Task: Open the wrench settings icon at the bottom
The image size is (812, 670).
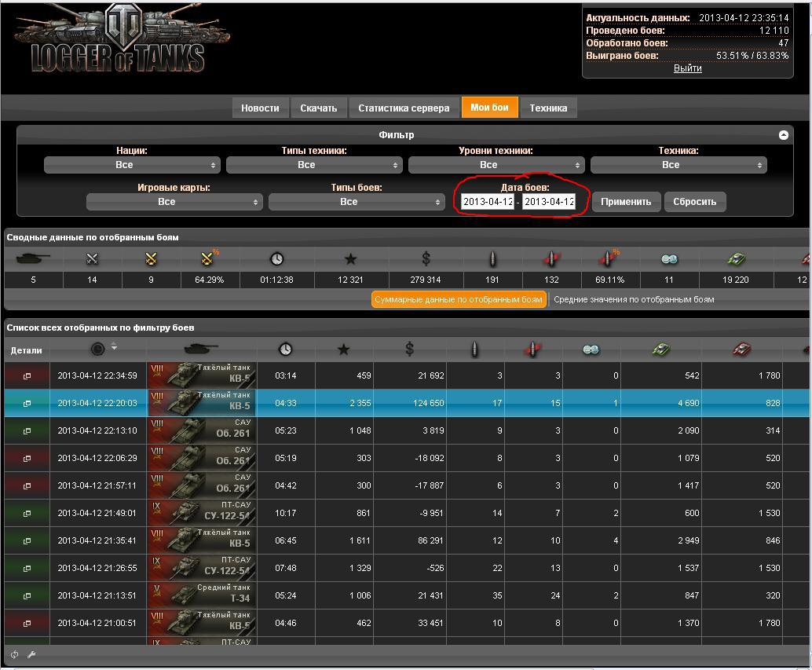Action: point(31,654)
